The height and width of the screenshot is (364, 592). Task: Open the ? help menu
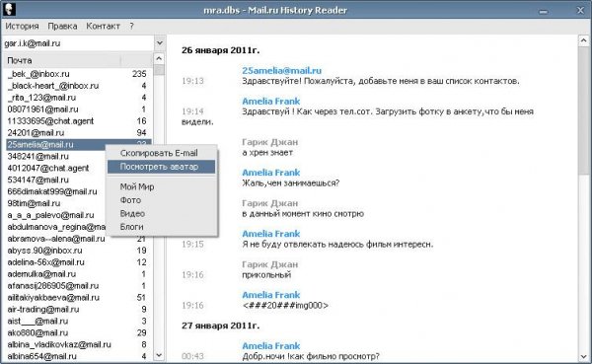click(131, 26)
